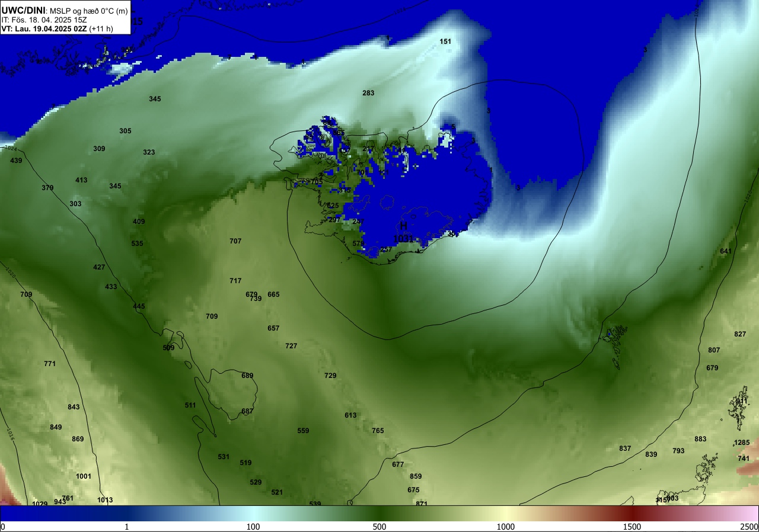Click the 309 height value
The width and height of the screenshot is (759, 532).
[99, 149]
